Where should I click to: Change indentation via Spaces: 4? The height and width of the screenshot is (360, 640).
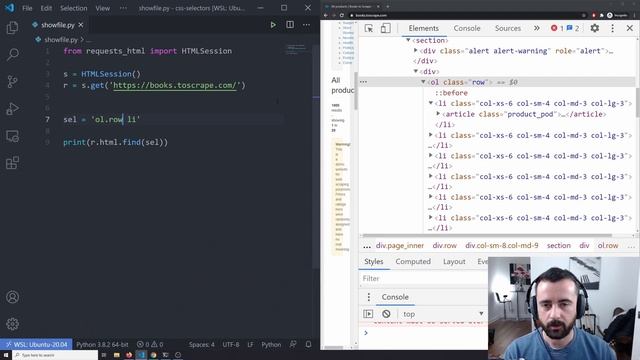[x=201, y=344]
